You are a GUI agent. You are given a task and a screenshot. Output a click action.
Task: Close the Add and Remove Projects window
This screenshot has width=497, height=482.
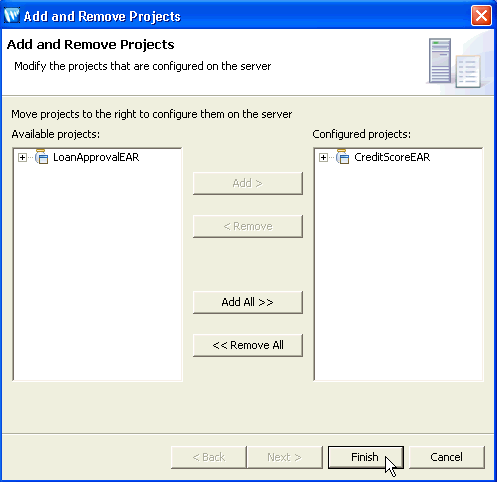click(481, 16)
